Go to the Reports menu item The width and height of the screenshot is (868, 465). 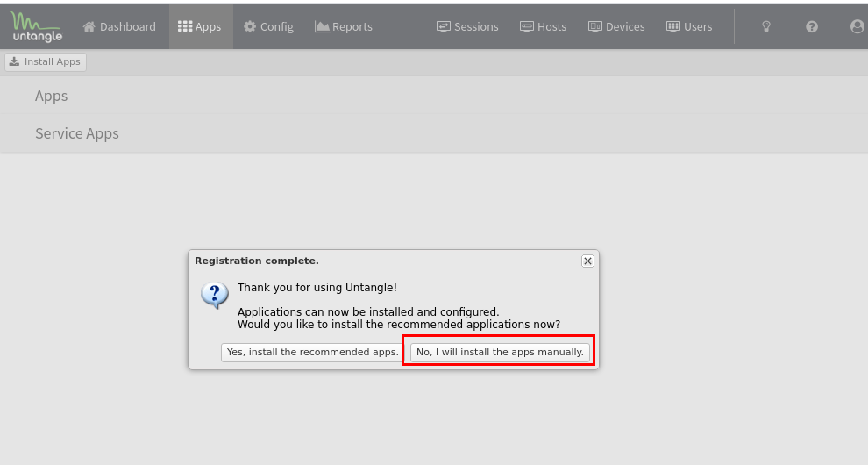pyautogui.click(x=344, y=26)
